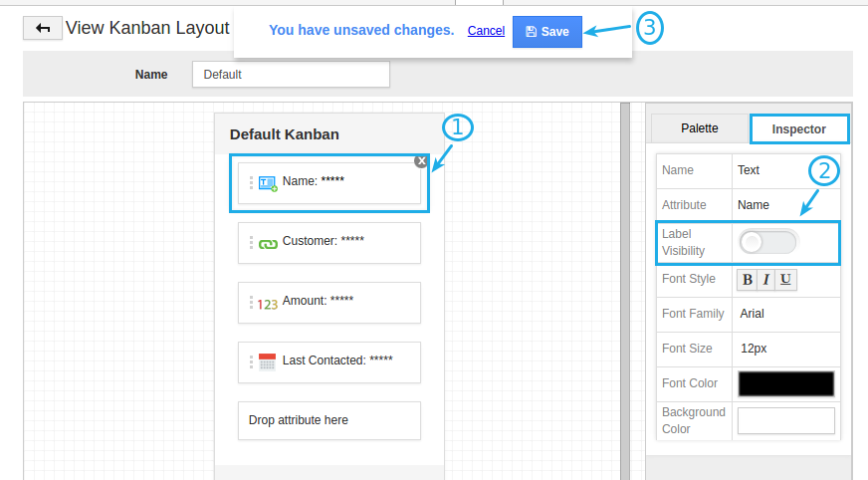868x480 pixels.
Task: Click the back arrow button
Action: (43, 28)
